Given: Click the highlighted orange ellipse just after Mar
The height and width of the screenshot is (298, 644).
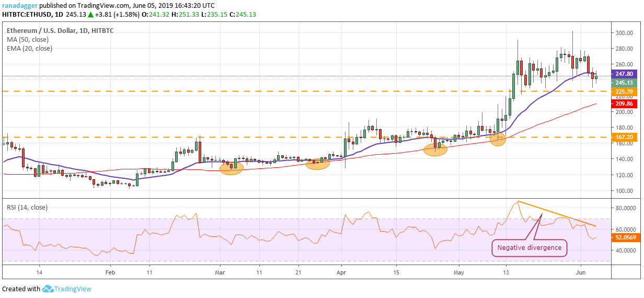Looking at the screenshot, I should (x=232, y=168).
